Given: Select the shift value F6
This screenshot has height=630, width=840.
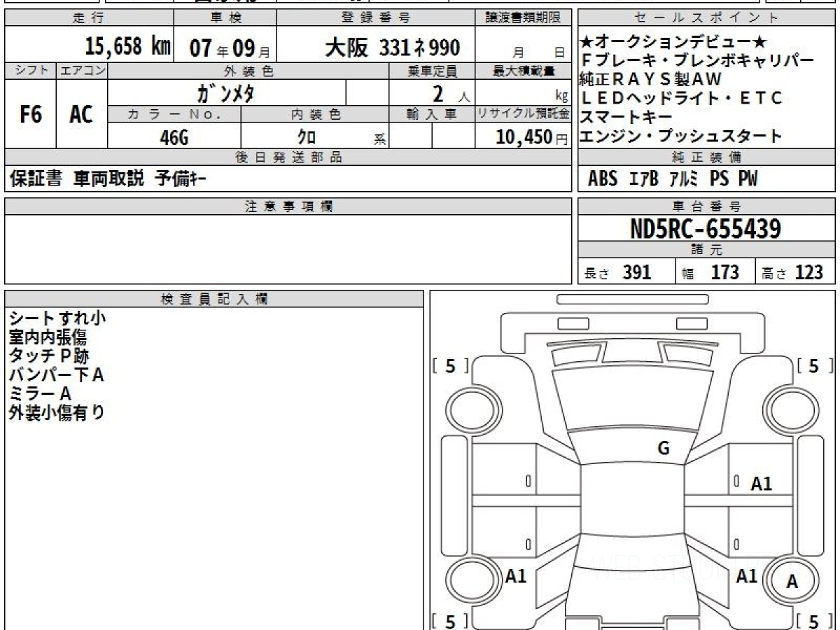Looking at the screenshot, I should pos(31,115).
